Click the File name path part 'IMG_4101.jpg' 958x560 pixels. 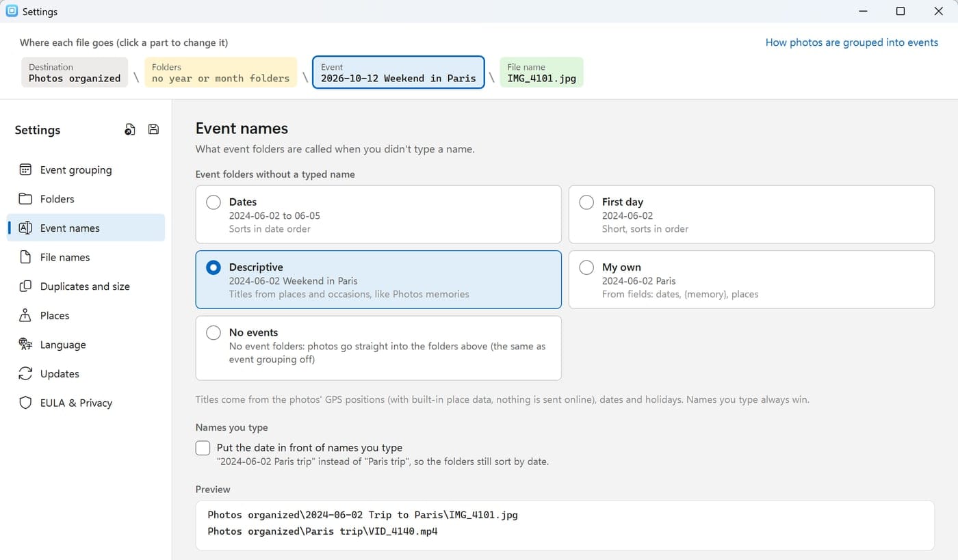541,72
